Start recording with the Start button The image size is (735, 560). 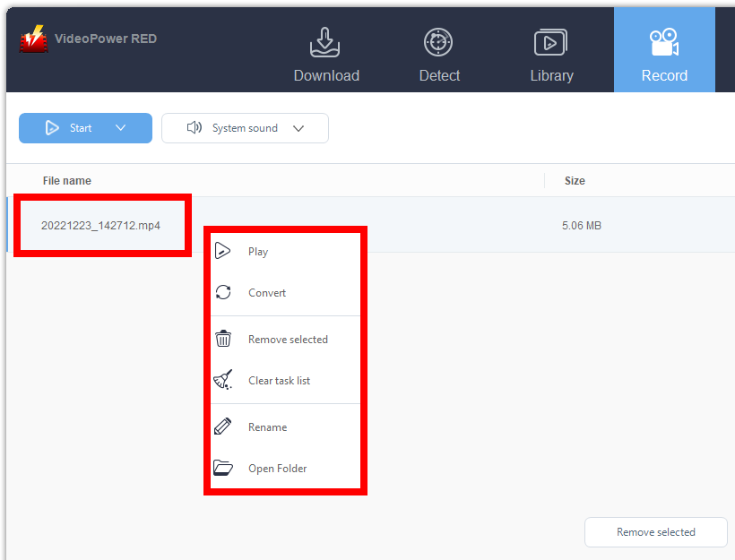point(85,128)
